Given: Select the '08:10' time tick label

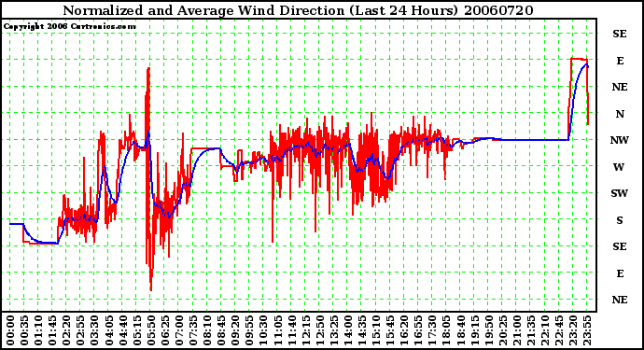Looking at the screenshot, I should coord(207,330).
